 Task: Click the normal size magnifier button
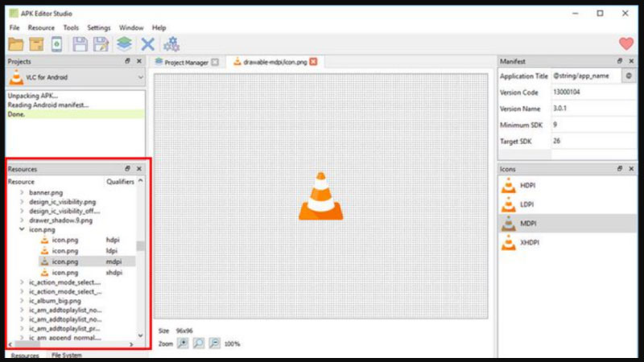(x=198, y=343)
